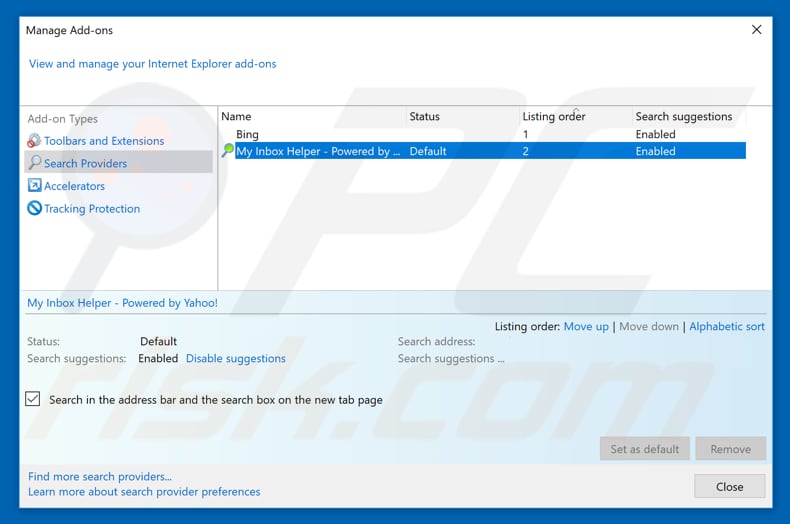Sort by Listing order column header
The width and height of the screenshot is (790, 524).
(x=575, y=116)
